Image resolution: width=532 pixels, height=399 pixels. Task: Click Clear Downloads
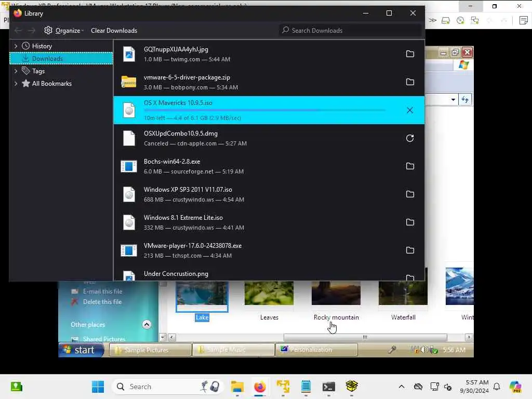tap(114, 31)
